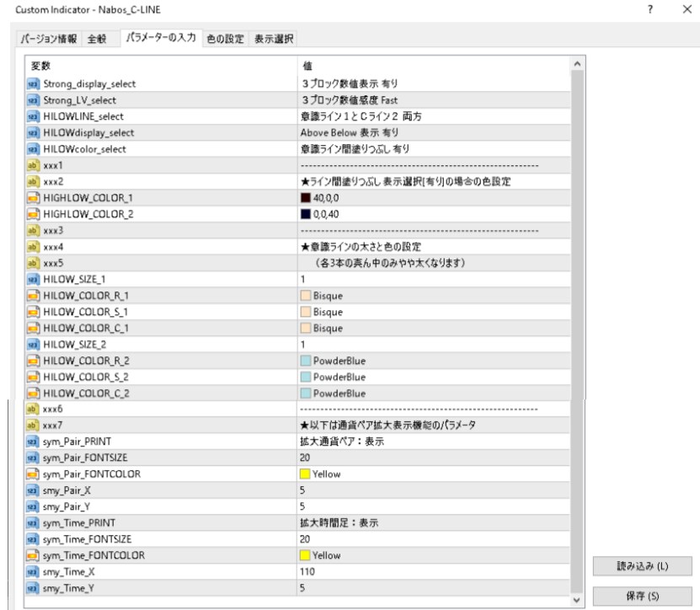
Task: Click the icon beside HILOWcolor_select
Action: point(33,149)
